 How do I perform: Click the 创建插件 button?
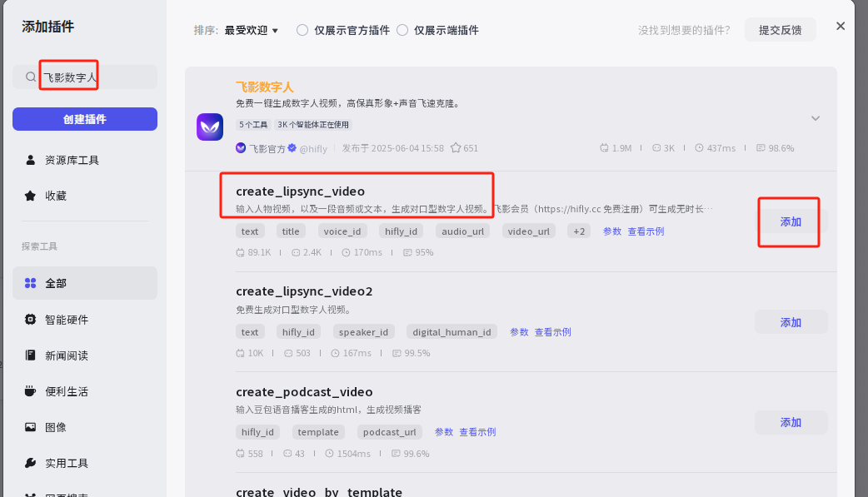click(85, 119)
